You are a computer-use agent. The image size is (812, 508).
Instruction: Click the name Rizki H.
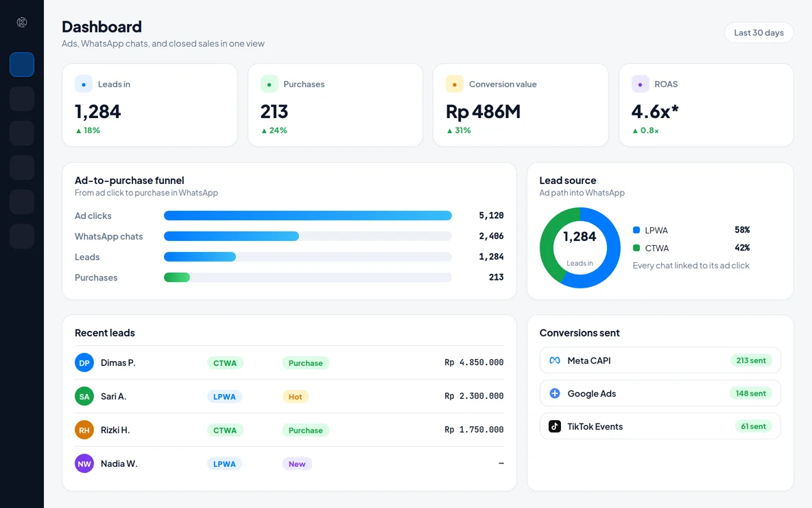[115, 430]
